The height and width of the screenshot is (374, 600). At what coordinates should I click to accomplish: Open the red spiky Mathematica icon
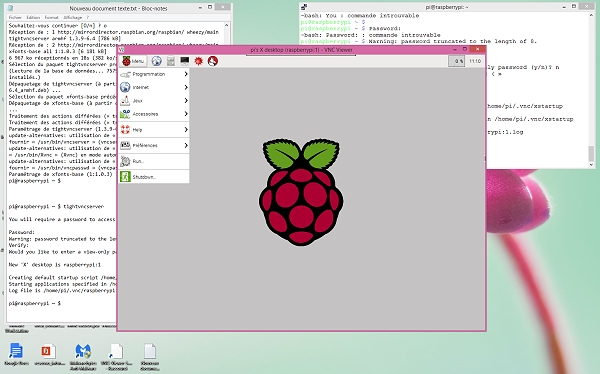point(199,61)
